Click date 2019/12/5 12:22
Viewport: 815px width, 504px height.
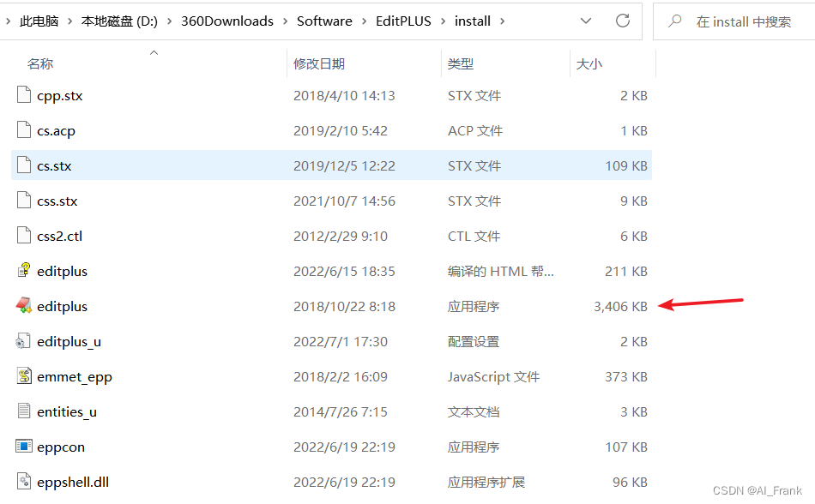pos(344,165)
